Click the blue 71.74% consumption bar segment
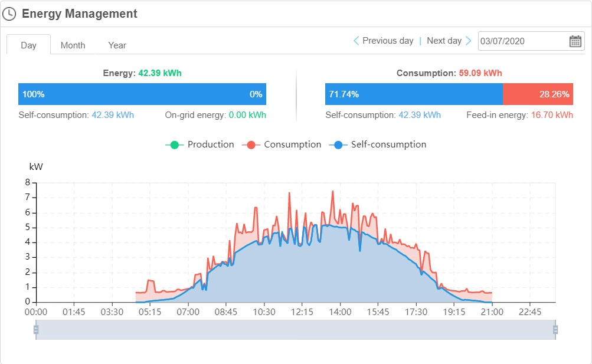592x364 pixels. point(413,94)
